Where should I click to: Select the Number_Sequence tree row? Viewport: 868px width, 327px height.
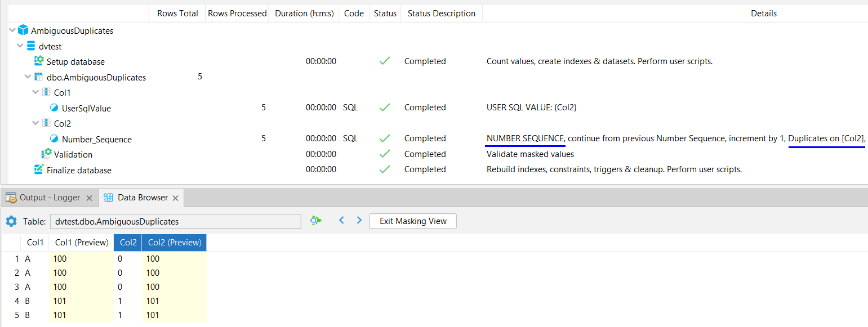tap(97, 139)
